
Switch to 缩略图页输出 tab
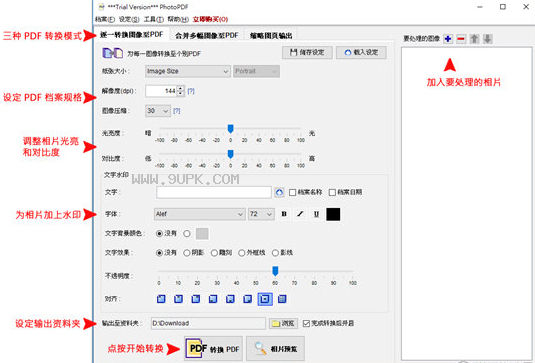(x=271, y=35)
